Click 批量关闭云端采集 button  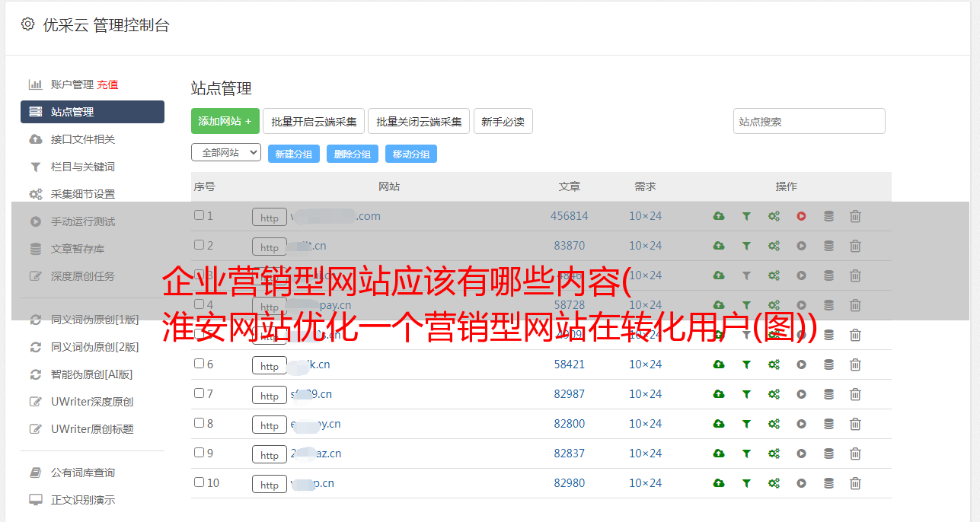419,121
